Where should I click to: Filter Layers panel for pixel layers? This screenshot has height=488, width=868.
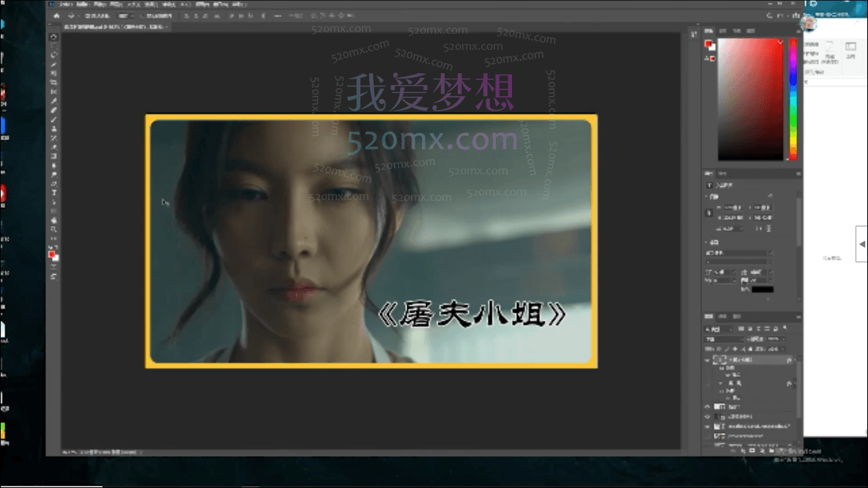click(x=741, y=329)
